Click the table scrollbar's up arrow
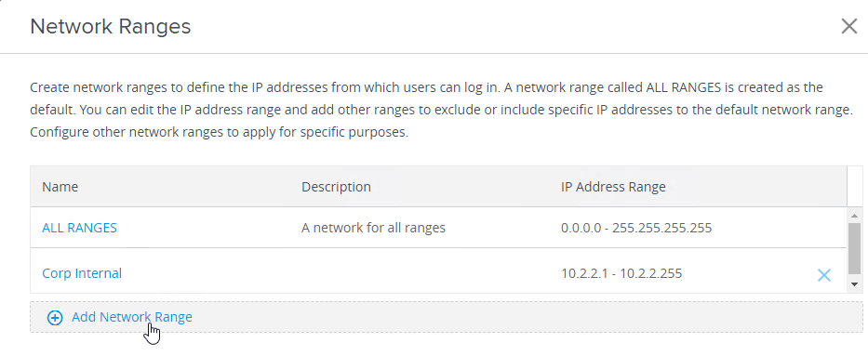This screenshot has height=356, width=868. click(854, 215)
